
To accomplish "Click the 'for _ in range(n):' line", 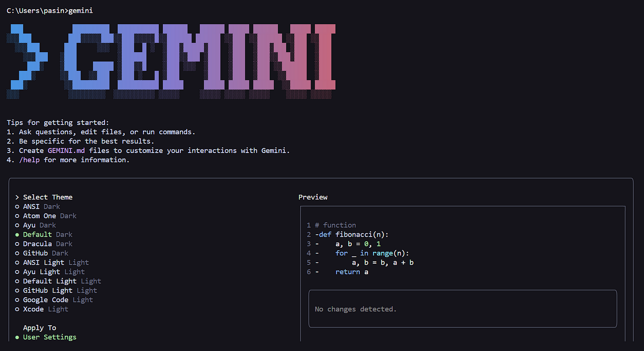I will (373, 253).
